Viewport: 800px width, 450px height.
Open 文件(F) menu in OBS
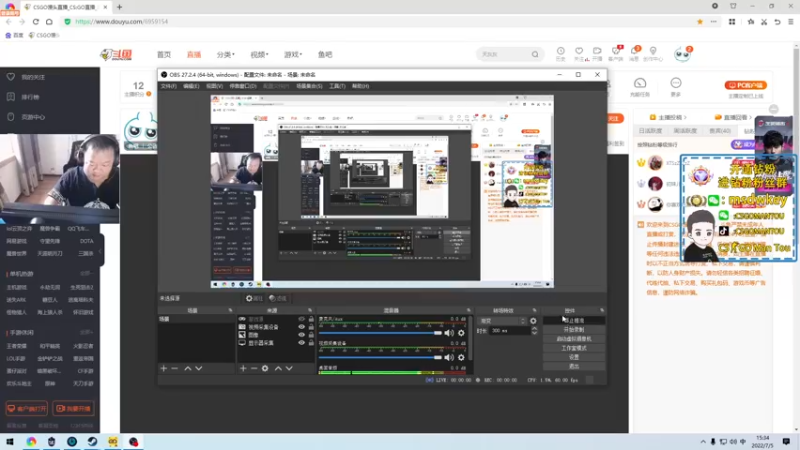point(169,86)
